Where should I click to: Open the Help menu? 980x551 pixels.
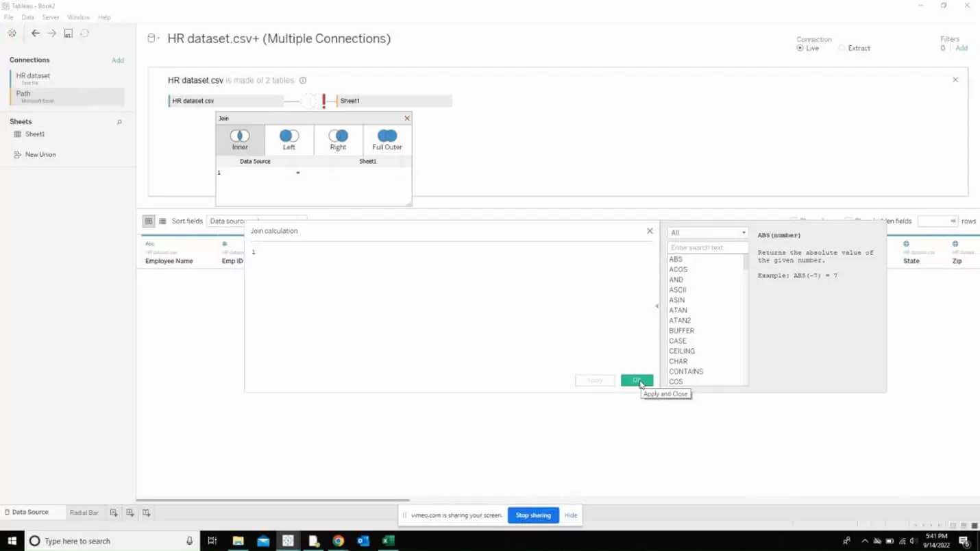coord(104,17)
